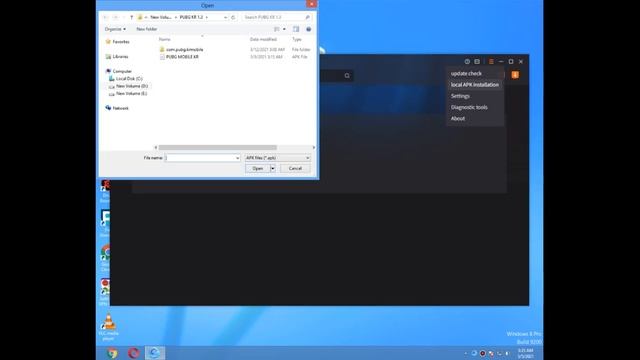Click the volume speaker tray icon
Viewport: 640px width, 360px height.
tap(507, 353)
